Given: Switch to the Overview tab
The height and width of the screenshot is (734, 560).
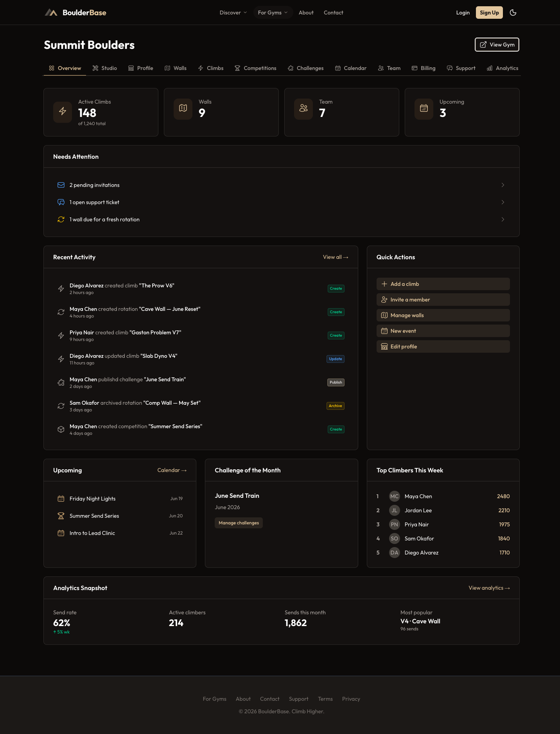Looking at the screenshot, I should (65, 68).
